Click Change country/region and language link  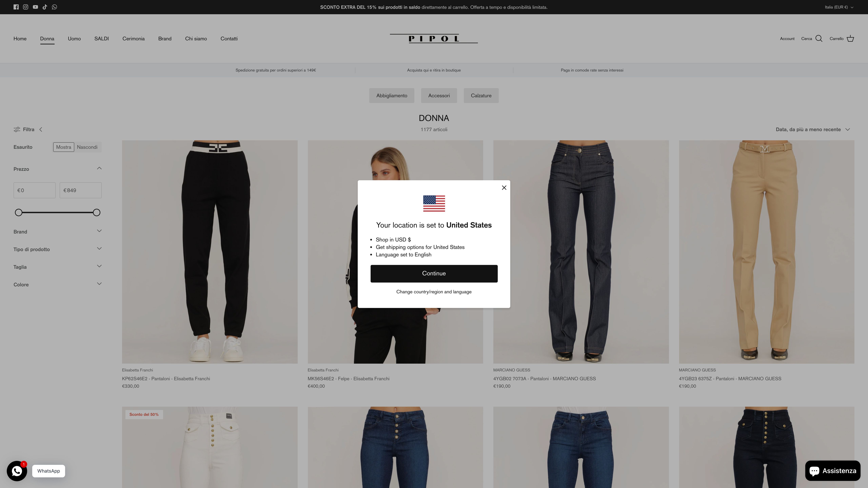click(x=434, y=292)
